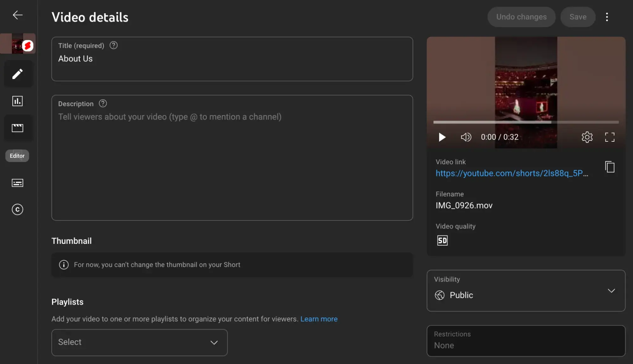Click Save button to save changes
The width and height of the screenshot is (633, 364).
(x=577, y=16)
